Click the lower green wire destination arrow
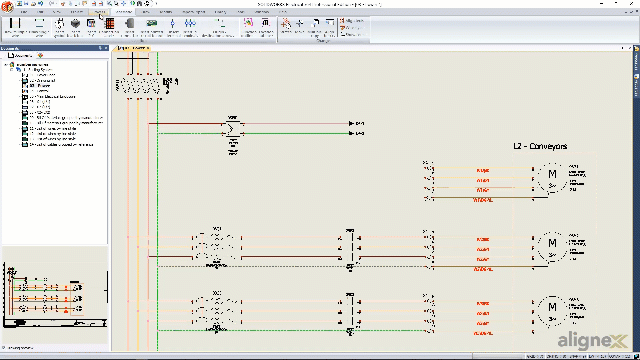 [351, 133]
